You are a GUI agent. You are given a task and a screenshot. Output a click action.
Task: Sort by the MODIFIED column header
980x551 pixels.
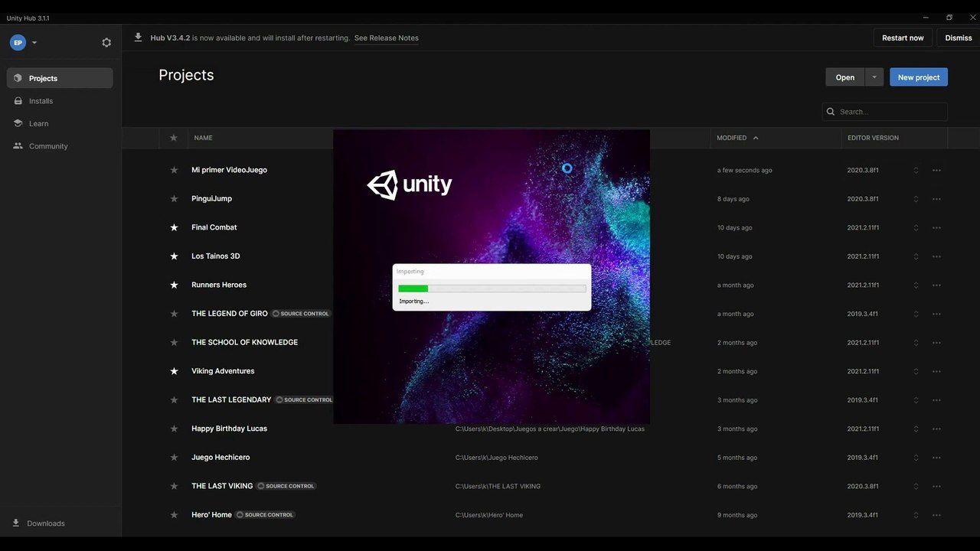tap(737, 138)
